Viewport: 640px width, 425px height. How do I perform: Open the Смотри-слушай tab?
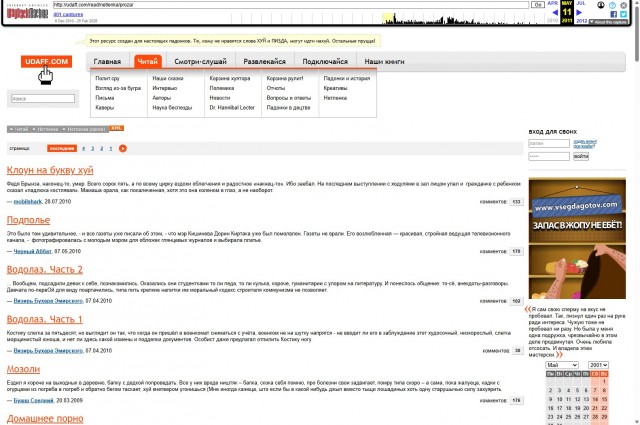[x=200, y=62]
